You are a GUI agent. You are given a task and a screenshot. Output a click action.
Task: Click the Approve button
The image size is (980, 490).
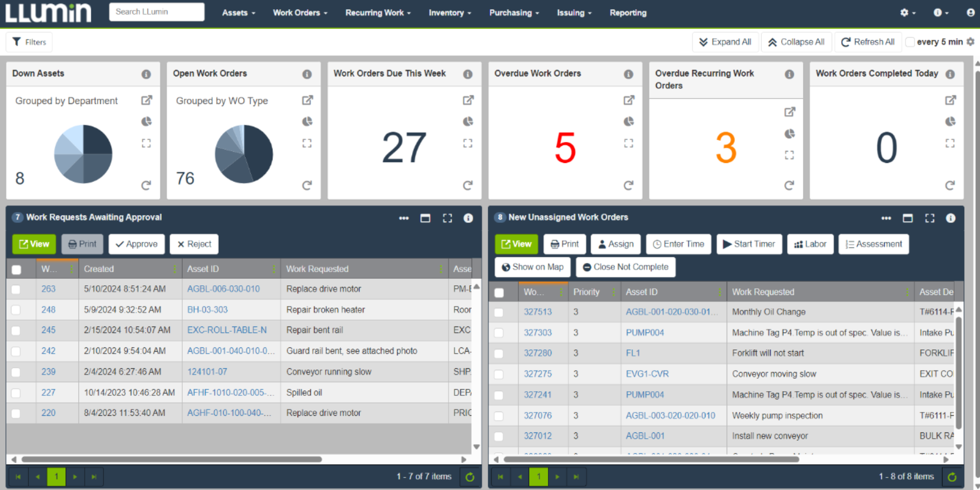point(136,244)
